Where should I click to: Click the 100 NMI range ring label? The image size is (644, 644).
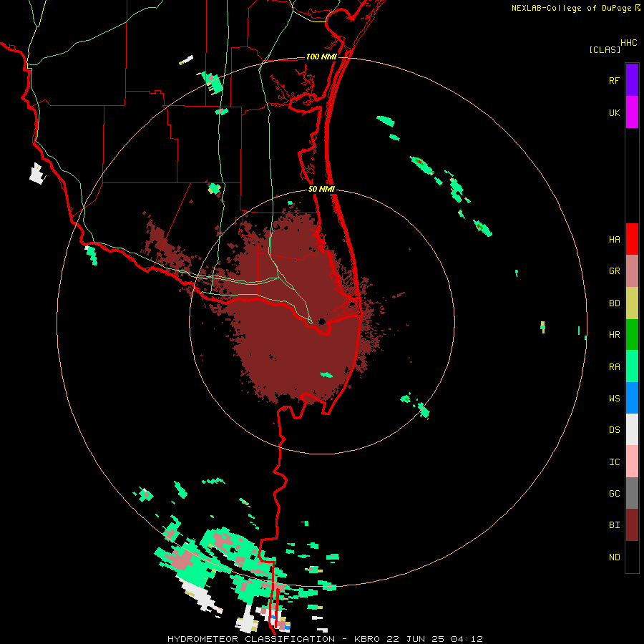pyautogui.click(x=321, y=57)
